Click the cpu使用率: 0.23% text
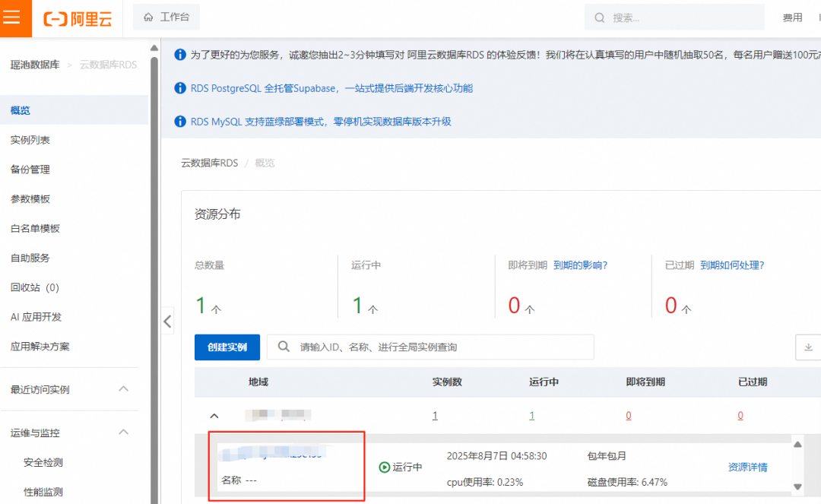821x504 pixels. click(x=485, y=482)
